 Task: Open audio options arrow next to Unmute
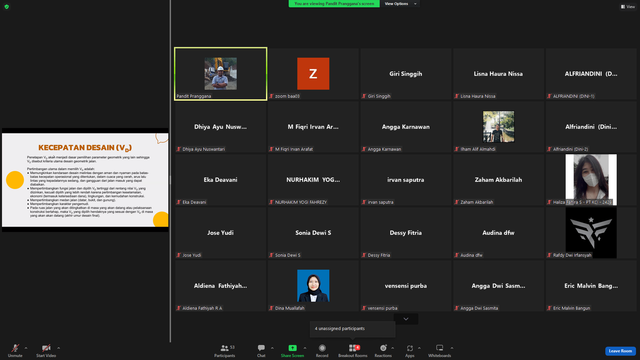[x=26, y=348]
